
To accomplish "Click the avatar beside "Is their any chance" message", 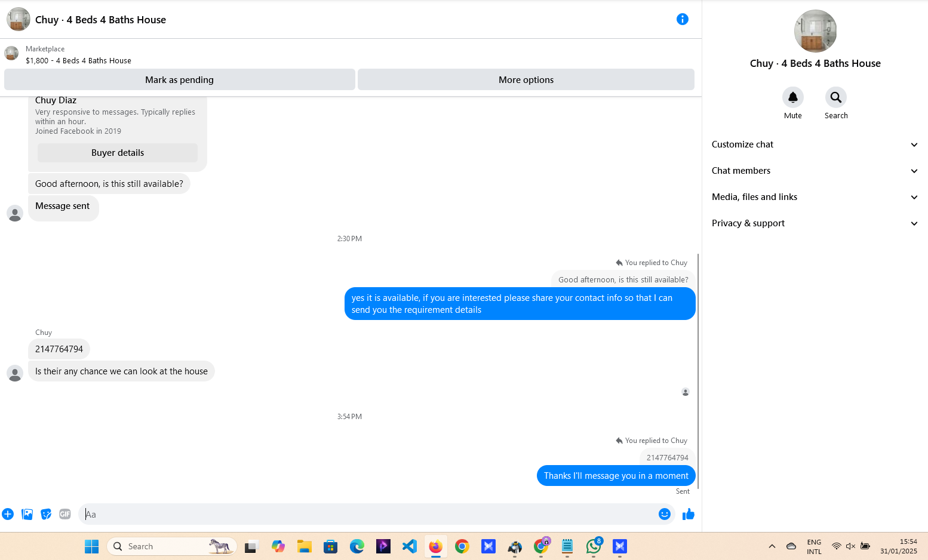I will 15,373.
